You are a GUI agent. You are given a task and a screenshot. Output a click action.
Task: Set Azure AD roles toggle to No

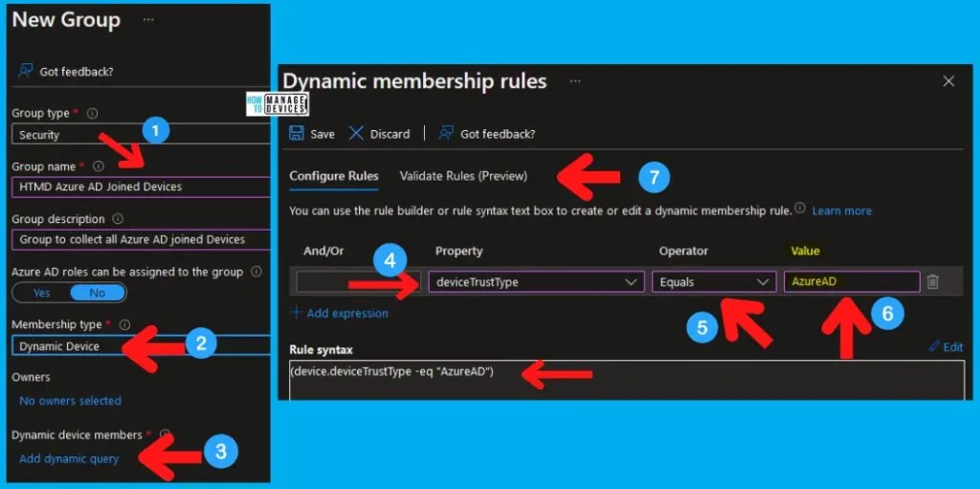click(x=98, y=293)
